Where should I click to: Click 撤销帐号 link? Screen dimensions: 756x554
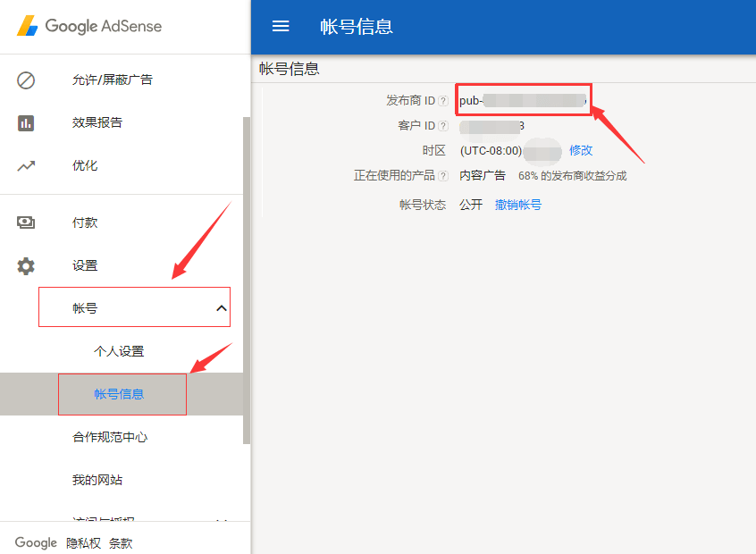[517, 205]
